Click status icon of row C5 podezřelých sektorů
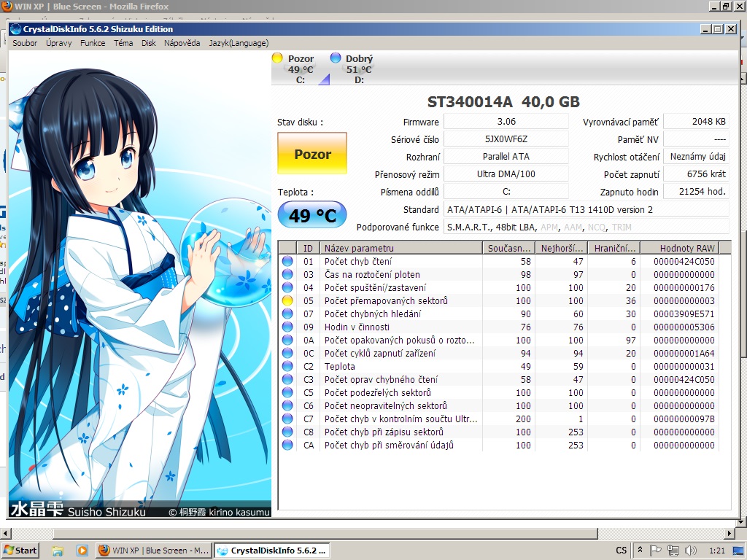The width and height of the screenshot is (747, 560). [x=287, y=392]
